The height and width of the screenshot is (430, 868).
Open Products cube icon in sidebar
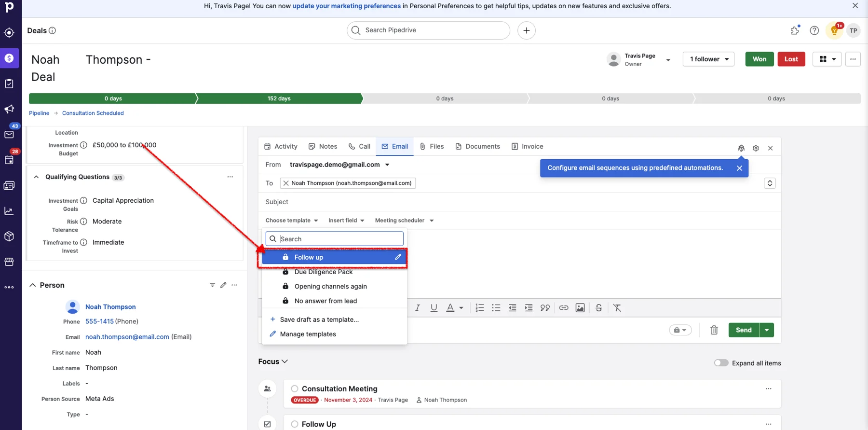pyautogui.click(x=9, y=236)
